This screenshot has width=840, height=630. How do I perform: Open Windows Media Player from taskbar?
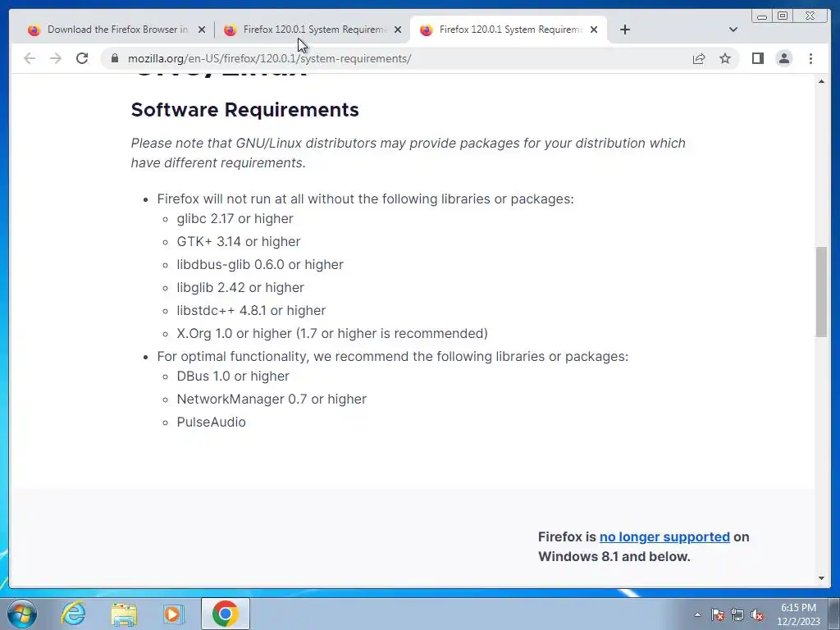174,614
